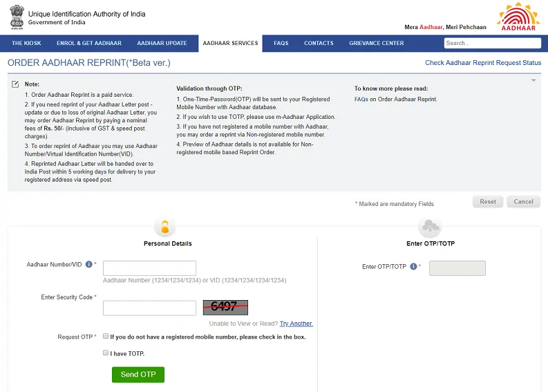Open ENROL & GET AADHAAR menu
Image resolution: width=548 pixels, height=392 pixels.
tap(89, 43)
